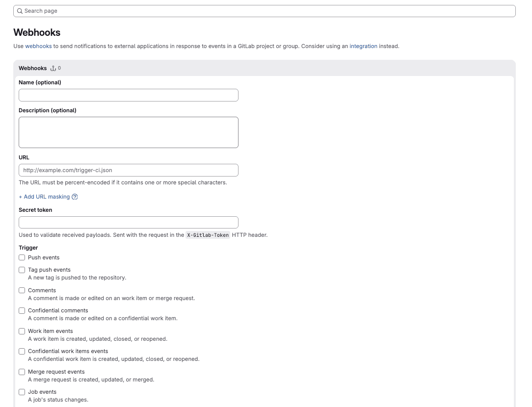
Task: Enable Work item events
Action: click(22, 331)
